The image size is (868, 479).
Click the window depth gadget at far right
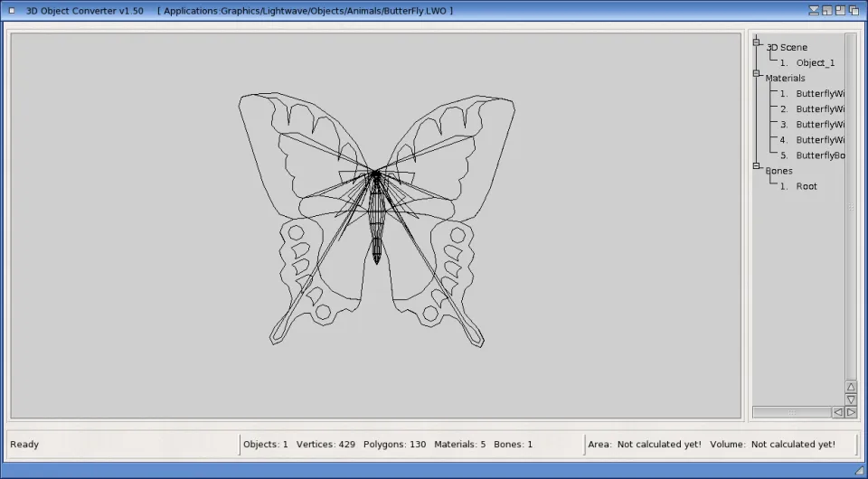click(854, 10)
